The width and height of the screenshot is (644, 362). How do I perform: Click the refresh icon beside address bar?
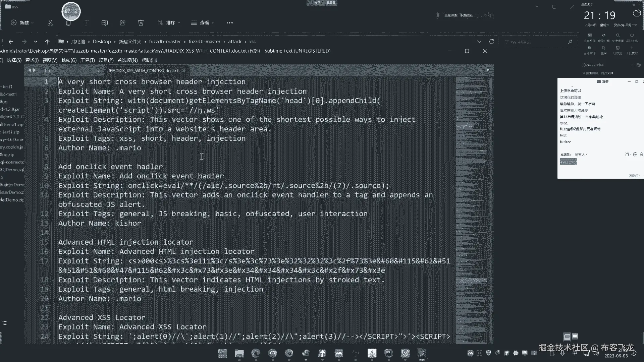492,42
